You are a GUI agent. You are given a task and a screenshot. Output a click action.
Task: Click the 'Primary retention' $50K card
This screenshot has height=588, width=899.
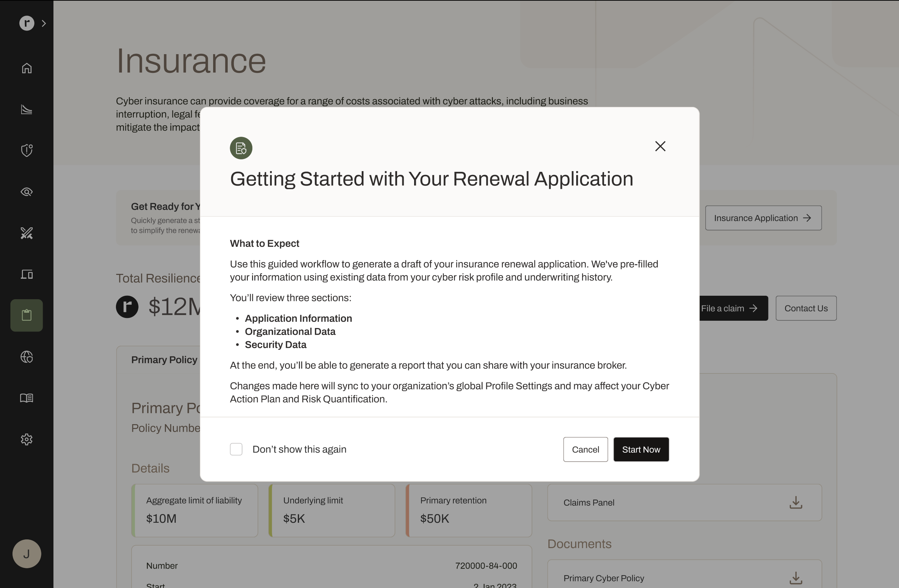[469, 510]
